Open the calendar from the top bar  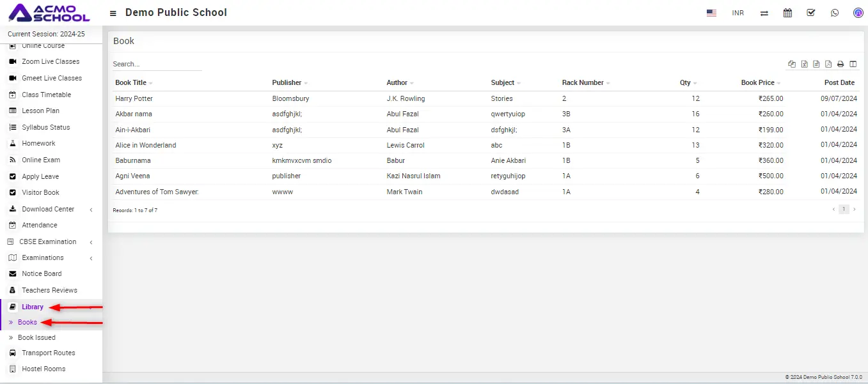(787, 13)
